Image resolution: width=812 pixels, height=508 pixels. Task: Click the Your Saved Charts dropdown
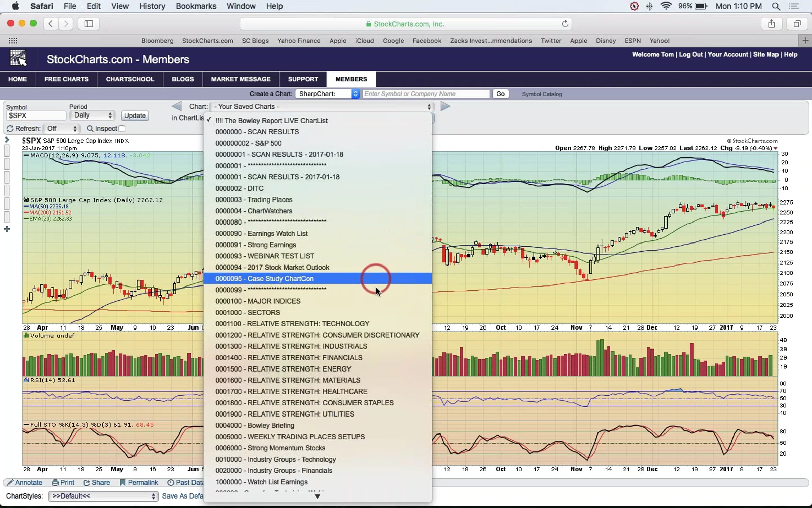[x=321, y=106]
